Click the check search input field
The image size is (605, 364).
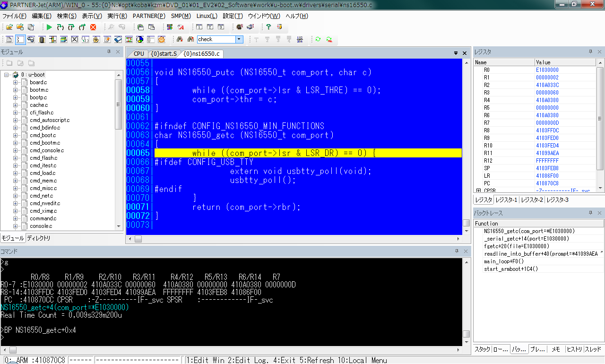pyautogui.click(x=216, y=40)
